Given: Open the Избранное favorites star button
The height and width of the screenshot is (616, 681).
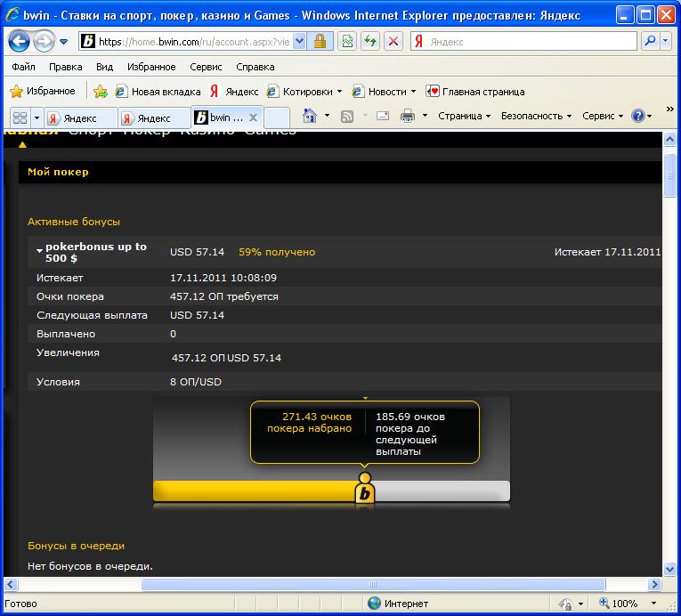Looking at the screenshot, I should (x=43, y=91).
